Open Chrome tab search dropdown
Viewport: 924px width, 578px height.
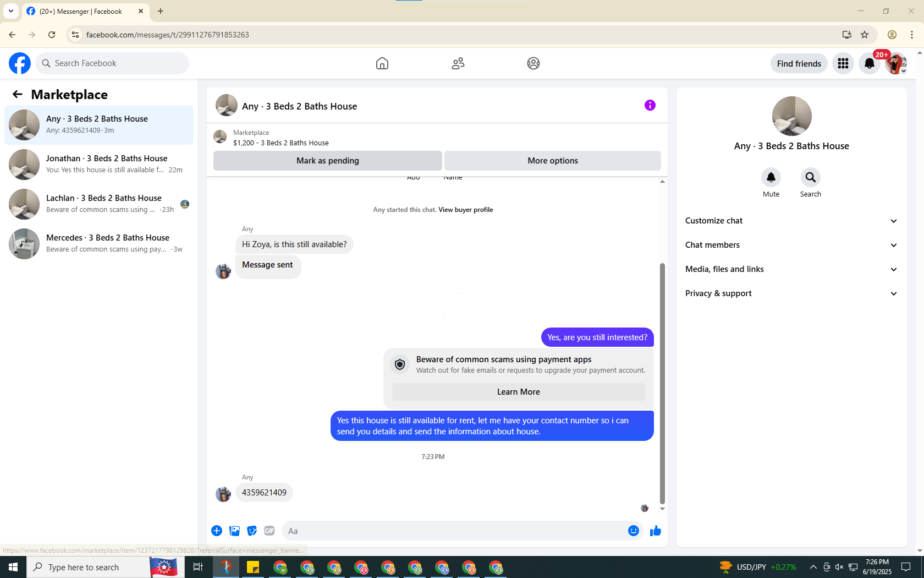point(11,11)
